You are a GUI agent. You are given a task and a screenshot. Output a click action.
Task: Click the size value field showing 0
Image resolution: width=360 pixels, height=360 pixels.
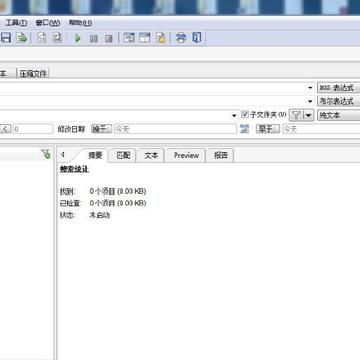pos(33,129)
